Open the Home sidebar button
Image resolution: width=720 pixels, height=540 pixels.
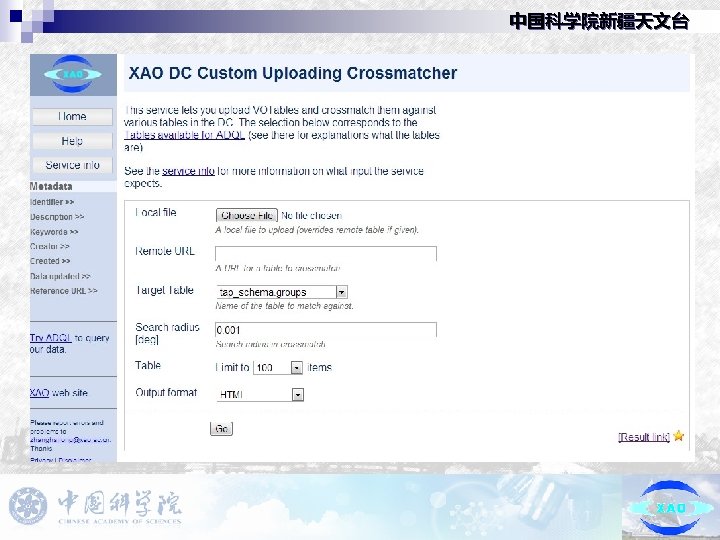[73, 117]
